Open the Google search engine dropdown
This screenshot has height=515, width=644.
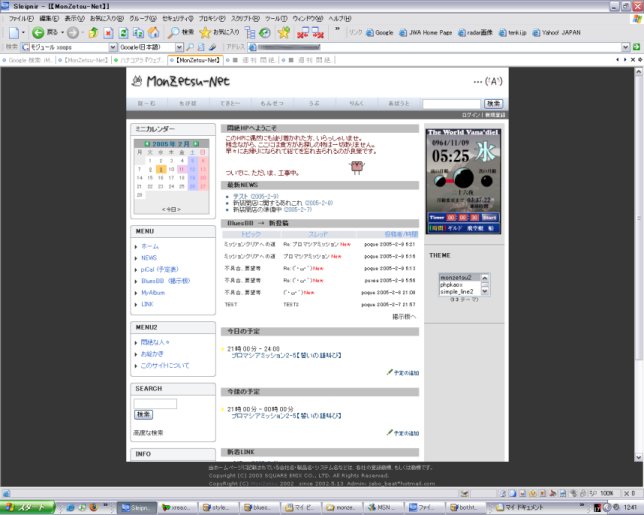click(x=179, y=47)
